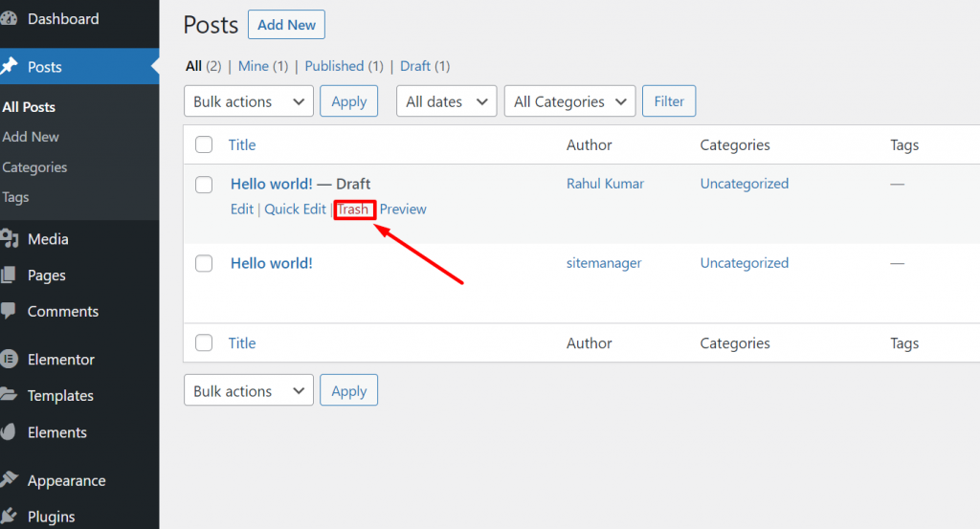
Task: Show All posts filter
Action: coord(193,66)
